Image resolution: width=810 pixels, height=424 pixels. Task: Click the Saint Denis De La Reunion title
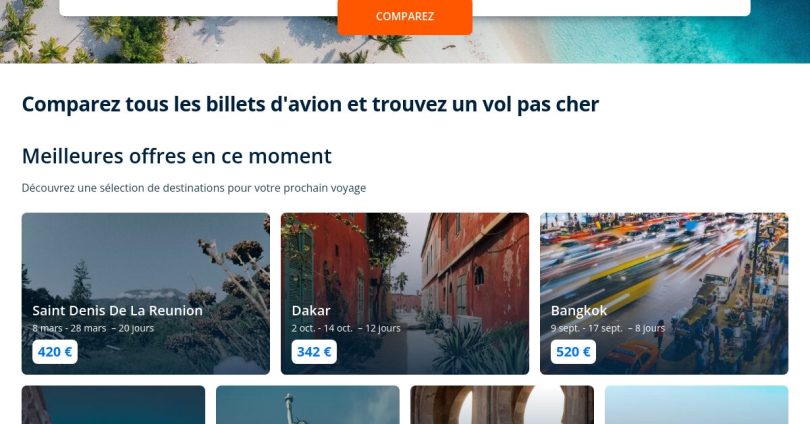[x=117, y=310]
